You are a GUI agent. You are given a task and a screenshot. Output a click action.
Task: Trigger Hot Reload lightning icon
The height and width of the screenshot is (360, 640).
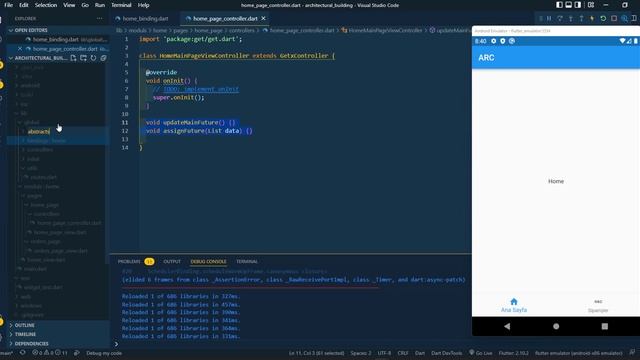pyautogui.click(x=592, y=18)
